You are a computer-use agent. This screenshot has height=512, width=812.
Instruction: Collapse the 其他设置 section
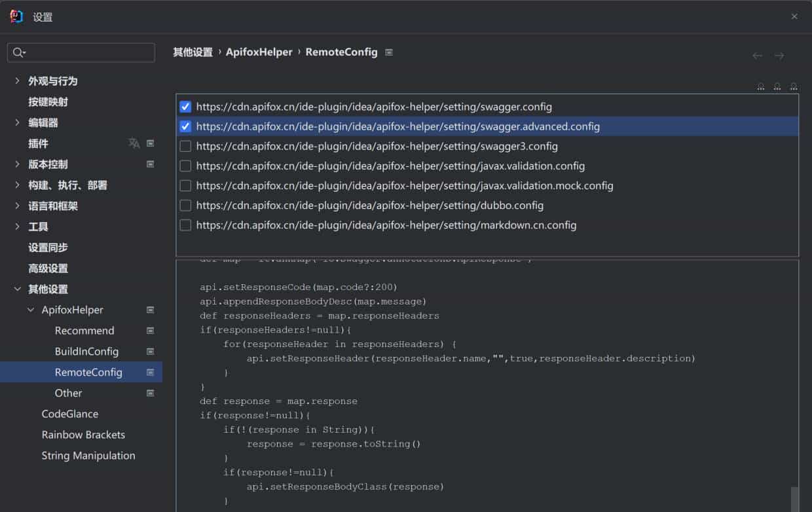(17, 289)
